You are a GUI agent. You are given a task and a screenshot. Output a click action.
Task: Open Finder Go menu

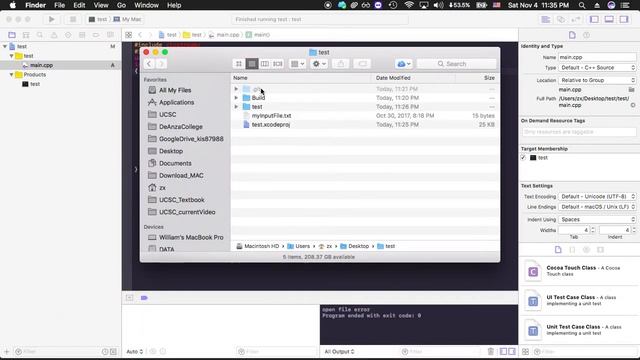[121, 5]
